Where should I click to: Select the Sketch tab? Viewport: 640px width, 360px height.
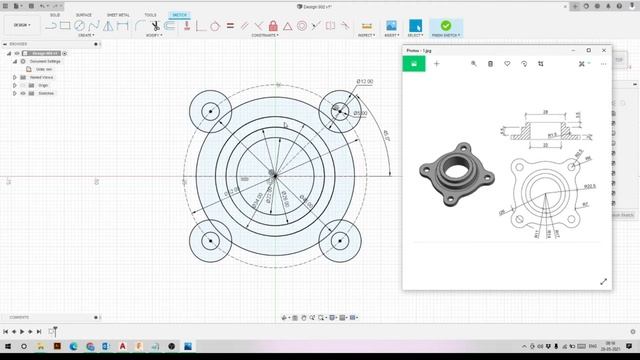179,15
